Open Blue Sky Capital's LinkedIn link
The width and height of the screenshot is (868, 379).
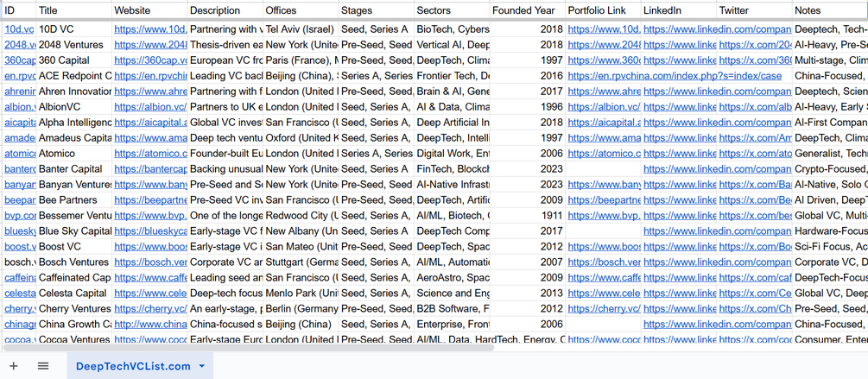717,231
